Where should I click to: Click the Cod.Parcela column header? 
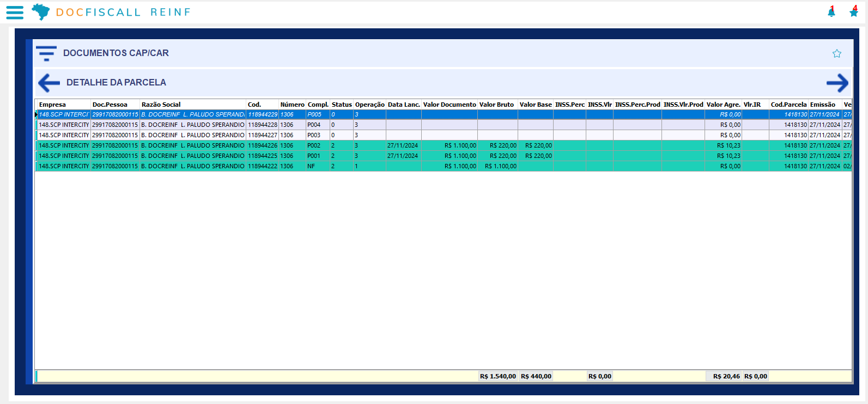[x=788, y=105]
